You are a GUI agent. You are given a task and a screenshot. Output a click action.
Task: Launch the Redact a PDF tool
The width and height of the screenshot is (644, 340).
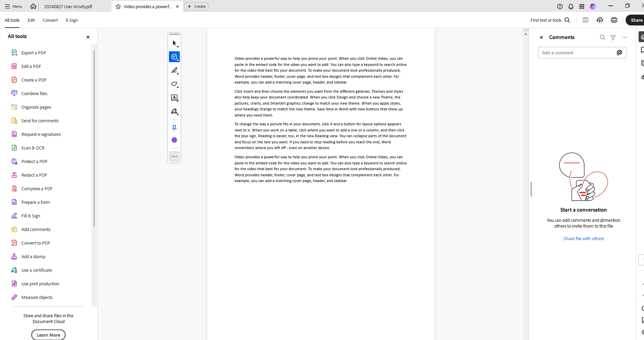(34, 175)
